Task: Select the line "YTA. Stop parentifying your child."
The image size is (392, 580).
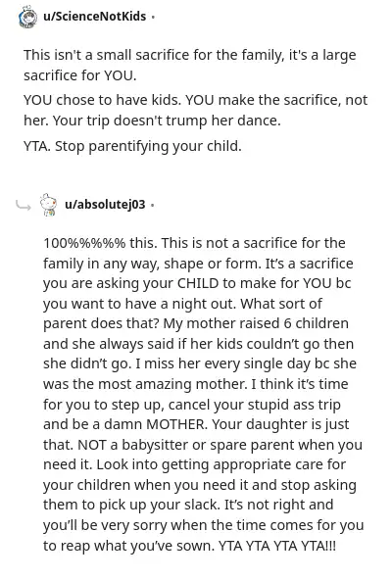Action: [x=132, y=147]
